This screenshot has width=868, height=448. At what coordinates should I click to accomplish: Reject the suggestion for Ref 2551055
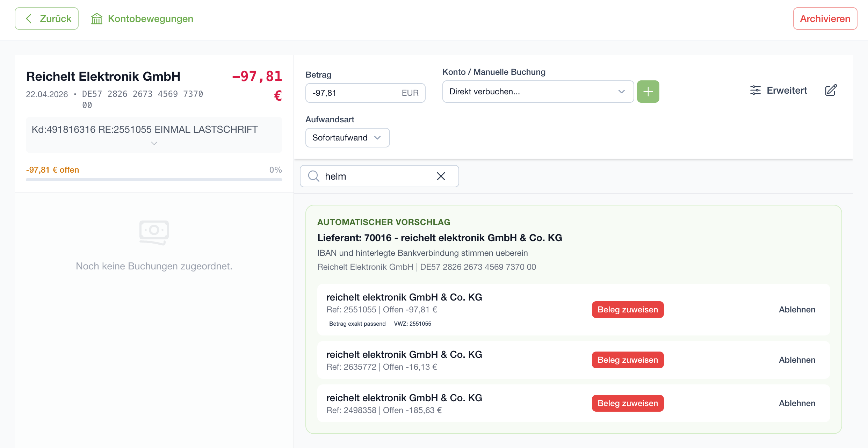click(x=797, y=310)
